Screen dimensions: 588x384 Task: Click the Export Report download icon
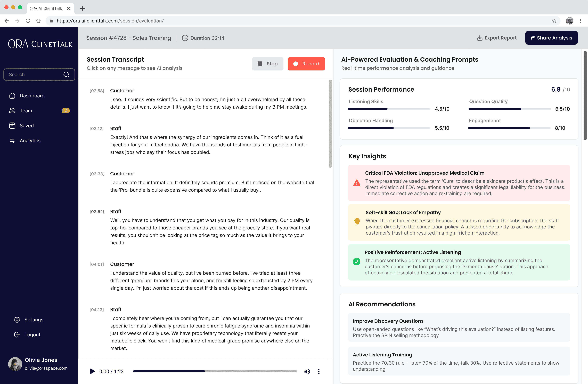[x=480, y=38]
